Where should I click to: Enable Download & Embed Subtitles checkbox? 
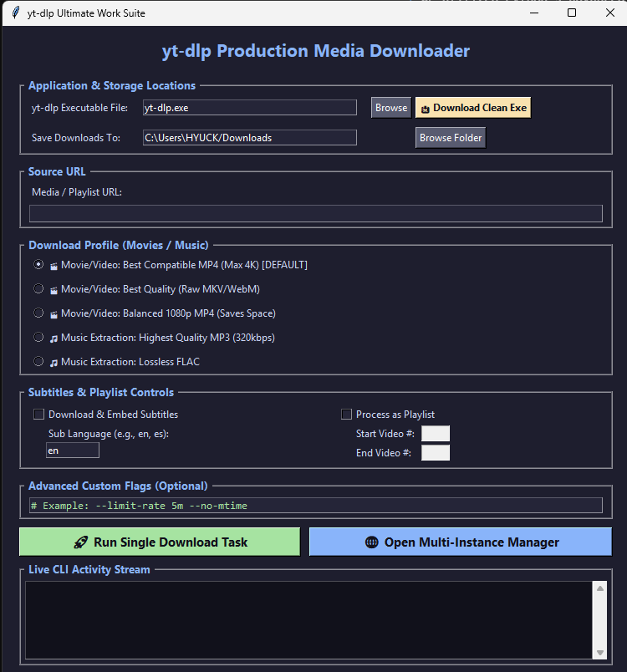point(39,414)
